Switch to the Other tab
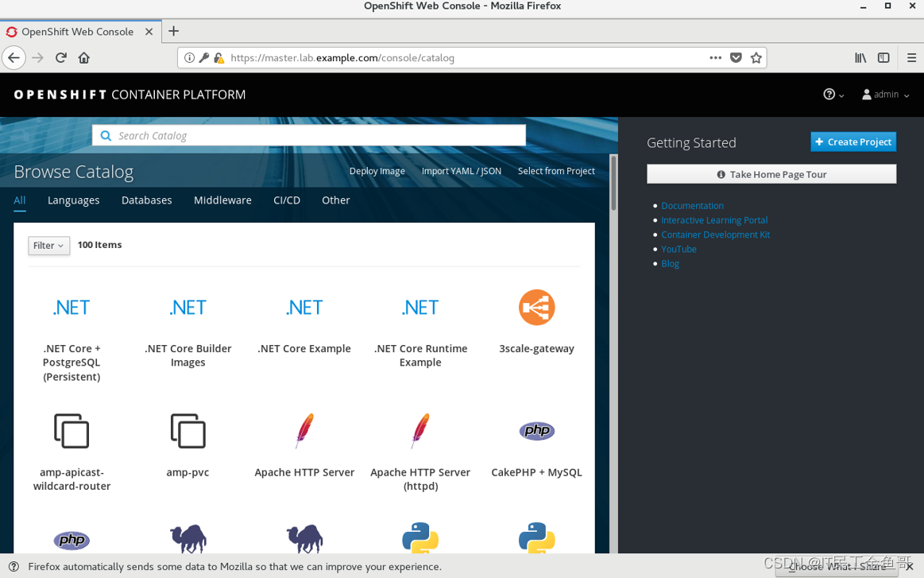This screenshot has height=578, width=924. coord(336,200)
